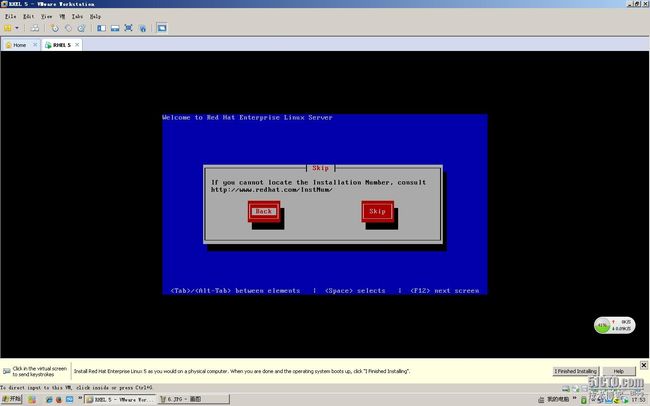
Task: Click the Internet Explorer quick launch icon
Action: click(x=49, y=400)
